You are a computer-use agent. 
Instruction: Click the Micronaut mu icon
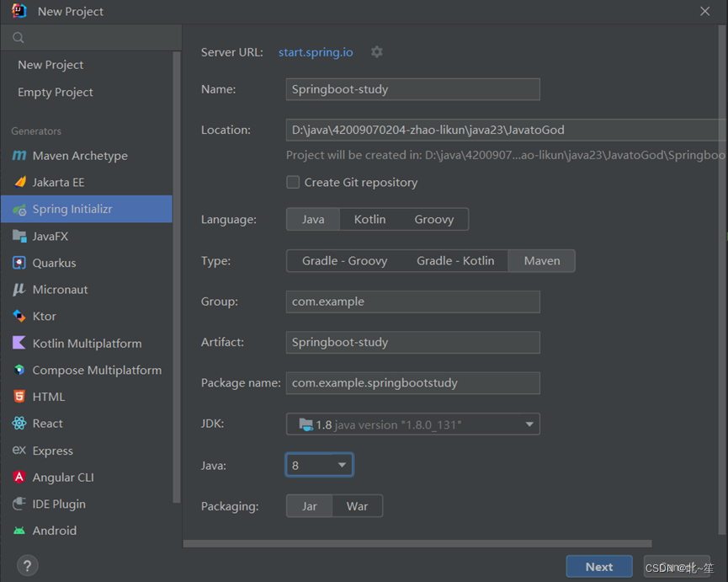pos(19,290)
